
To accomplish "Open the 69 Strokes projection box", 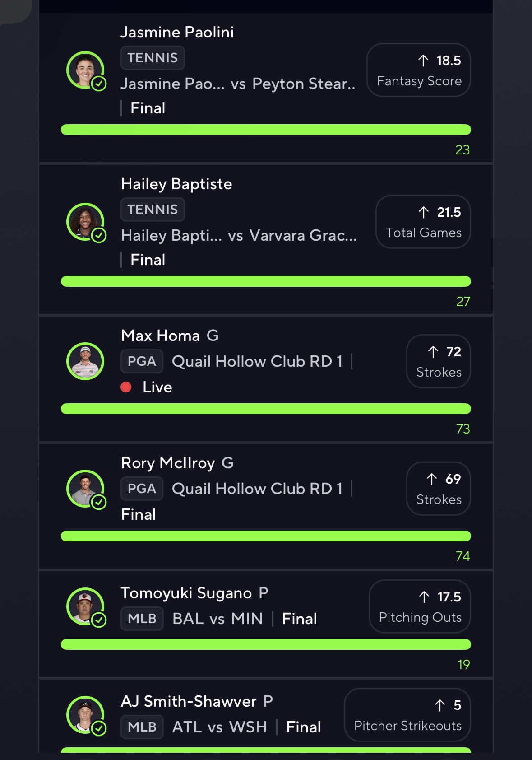I will [x=439, y=489].
